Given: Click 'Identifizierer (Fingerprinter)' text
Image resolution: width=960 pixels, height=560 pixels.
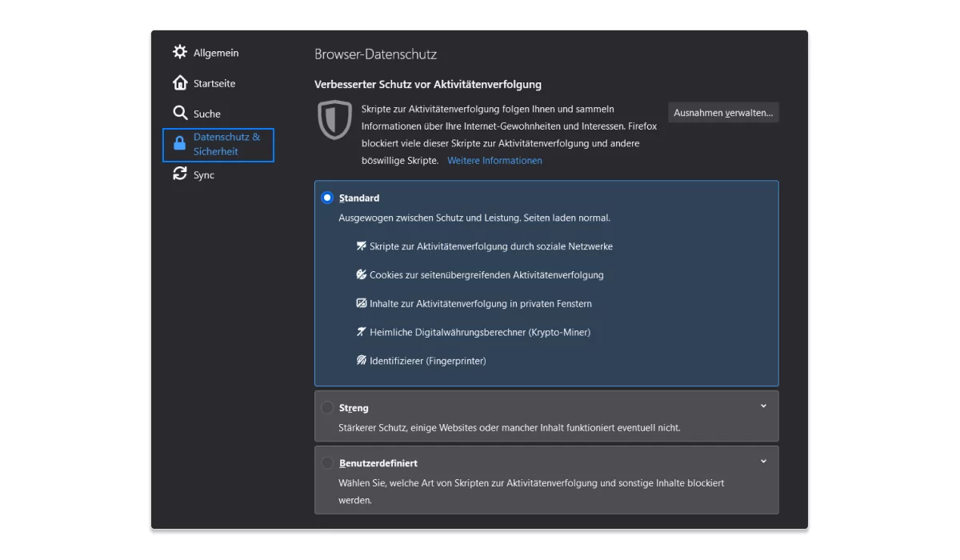Looking at the screenshot, I should tap(428, 361).
